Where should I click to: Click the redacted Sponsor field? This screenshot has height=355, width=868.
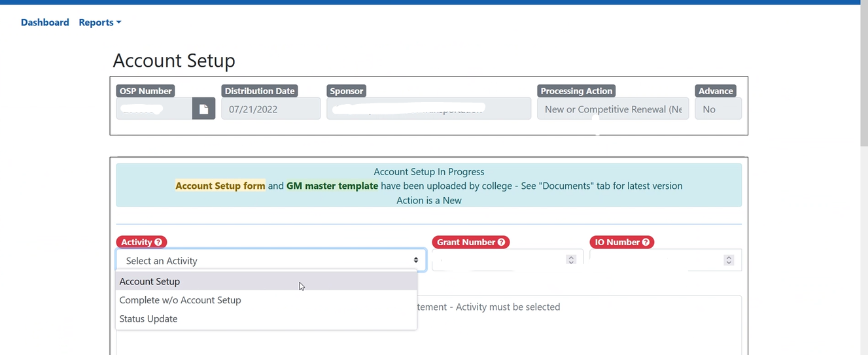[429, 109]
